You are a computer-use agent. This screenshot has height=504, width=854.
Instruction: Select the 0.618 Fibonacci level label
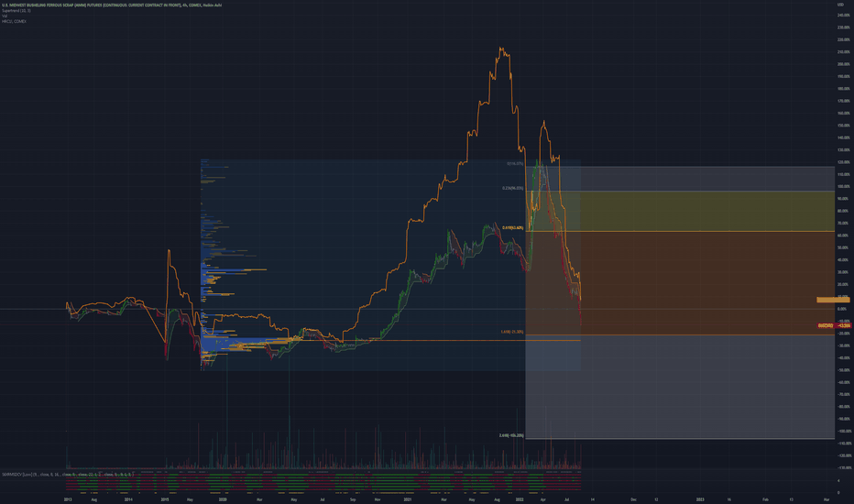coord(512,228)
